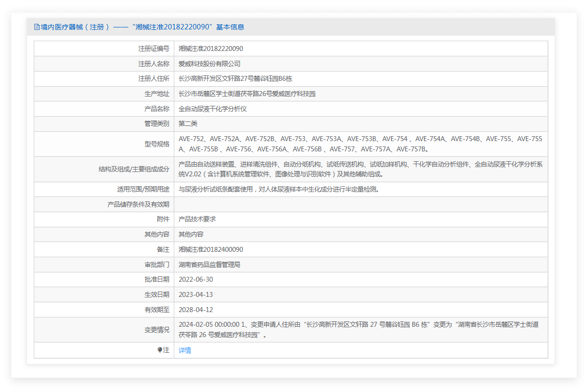Select registrant address 长沙高新开发区文轩路27号
This screenshot has height=389, width=588.
235,79
